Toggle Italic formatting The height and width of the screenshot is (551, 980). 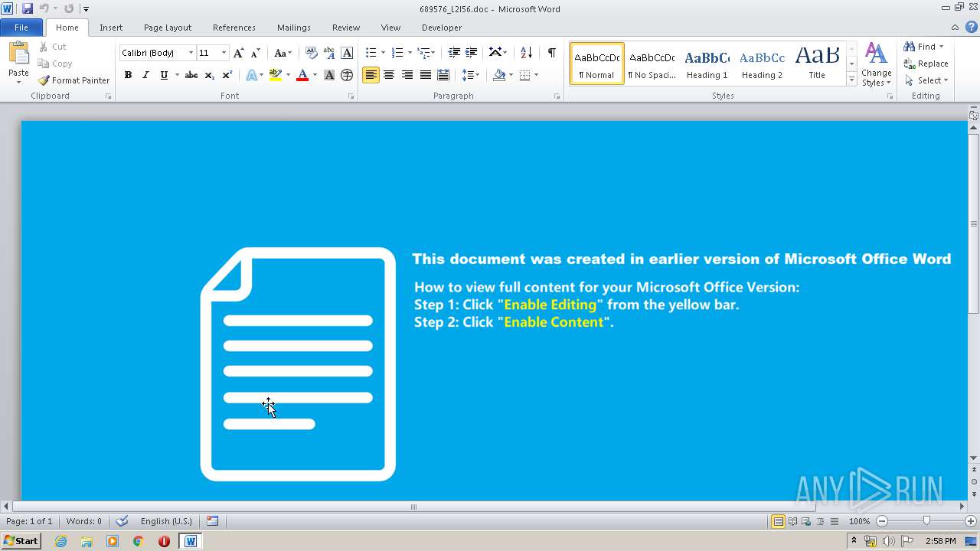click(145, 75)
